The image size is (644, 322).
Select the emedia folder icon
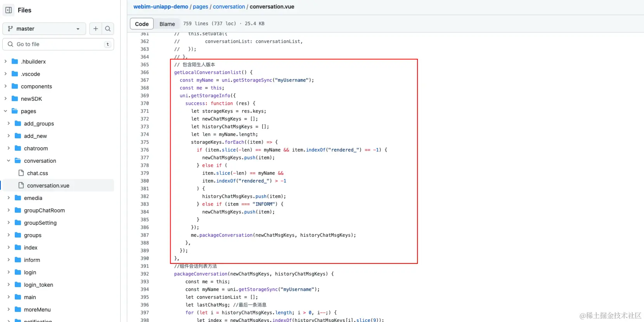(x=18, y=198)
